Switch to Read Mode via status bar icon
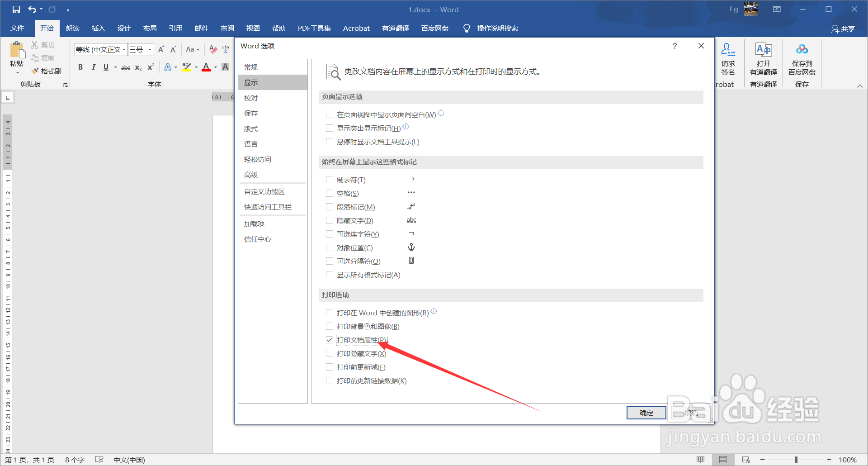The image size is (868, 466). (700, 459)
